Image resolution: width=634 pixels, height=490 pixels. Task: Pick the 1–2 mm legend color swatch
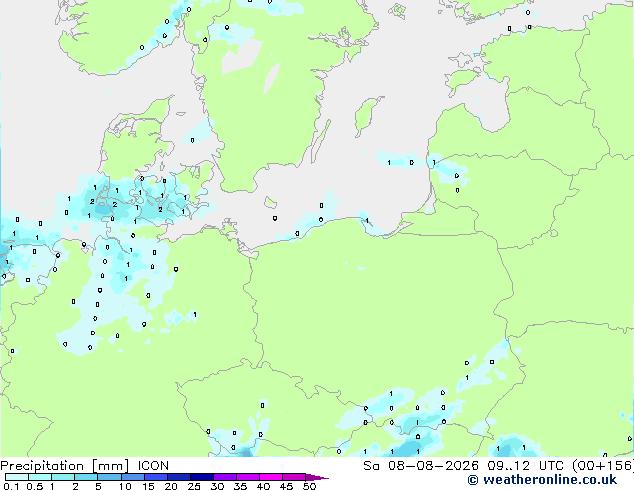pos(63,477)
